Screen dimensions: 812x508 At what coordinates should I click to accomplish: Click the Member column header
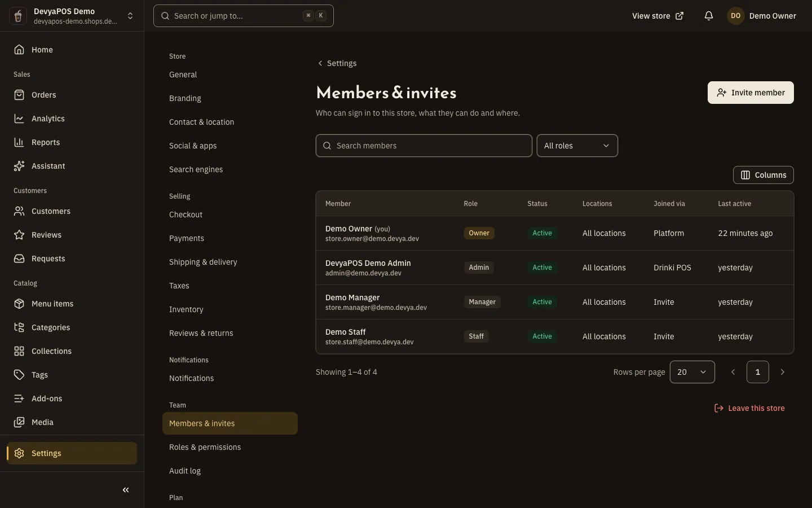(338, 204)
